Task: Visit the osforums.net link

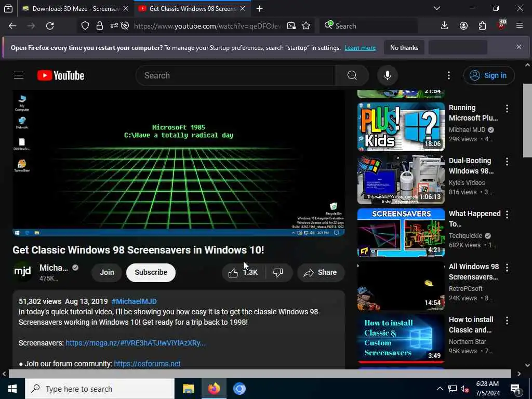Action: (147, 364)
